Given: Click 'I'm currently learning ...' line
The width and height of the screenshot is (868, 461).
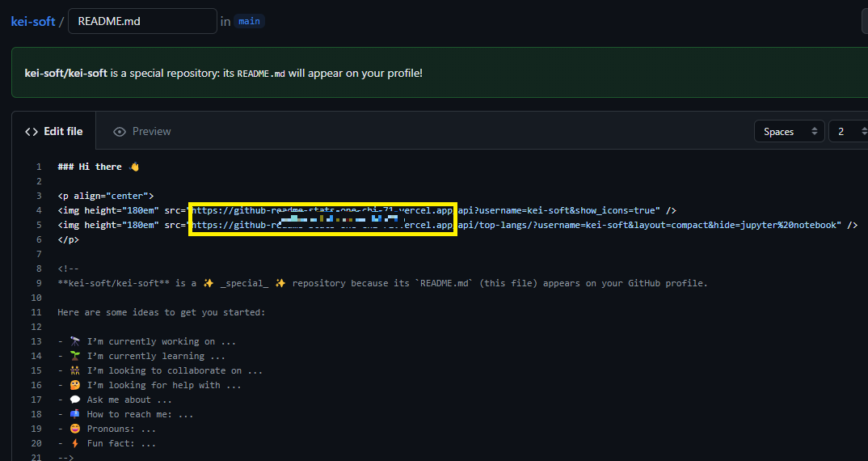Looking at the screenshot, I should click(x=141, y=356).
